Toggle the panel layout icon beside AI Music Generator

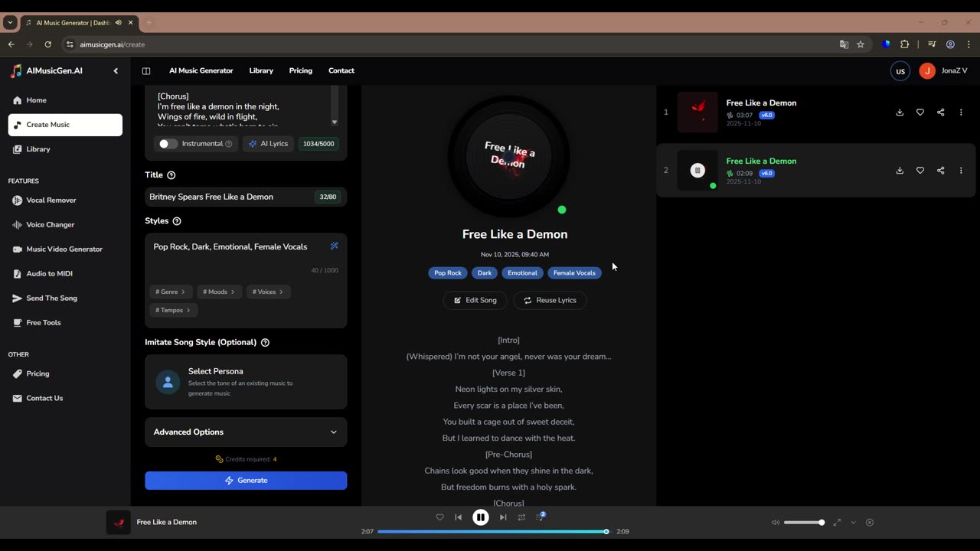[x=146, y=70]
